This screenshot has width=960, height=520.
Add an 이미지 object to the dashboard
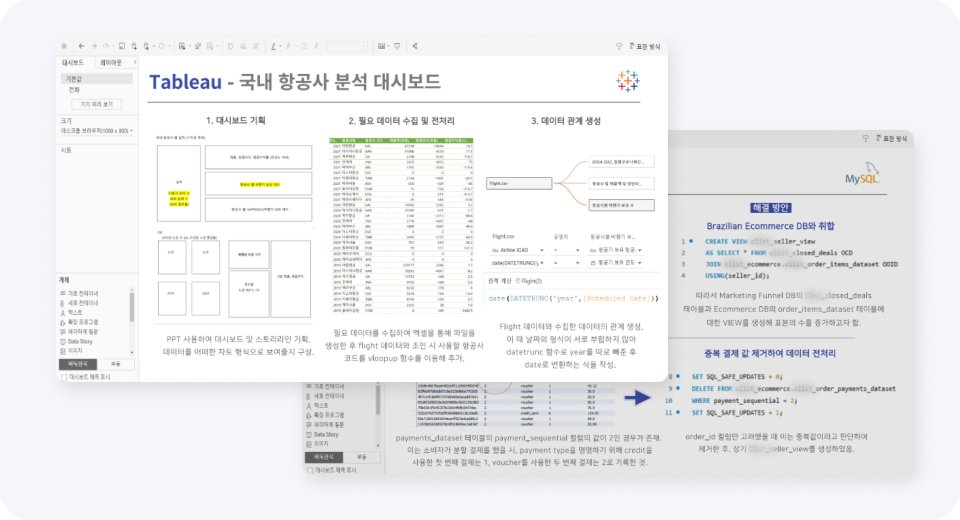[76, 351]
